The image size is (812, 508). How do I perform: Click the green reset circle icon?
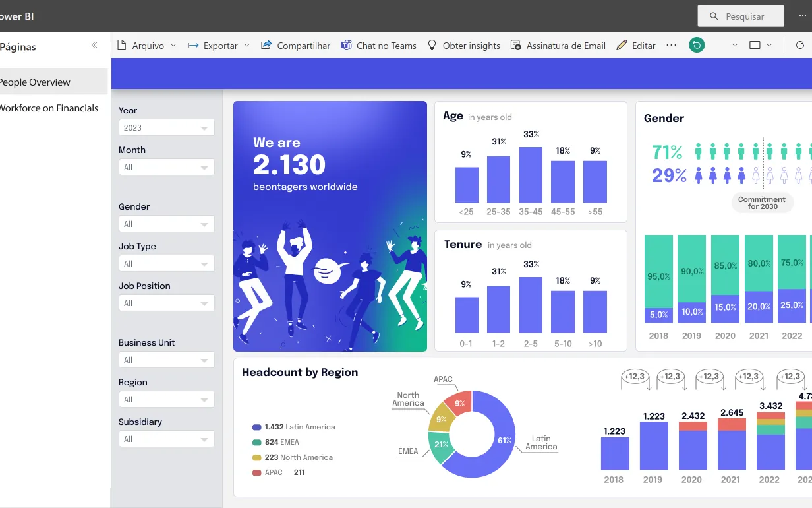[x=697, y=46]
